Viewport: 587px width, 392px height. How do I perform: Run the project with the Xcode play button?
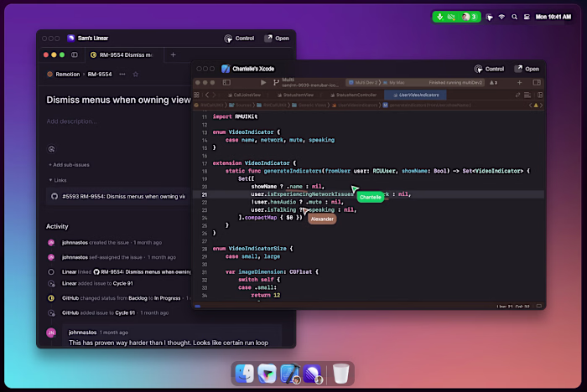tap(263, 82)
